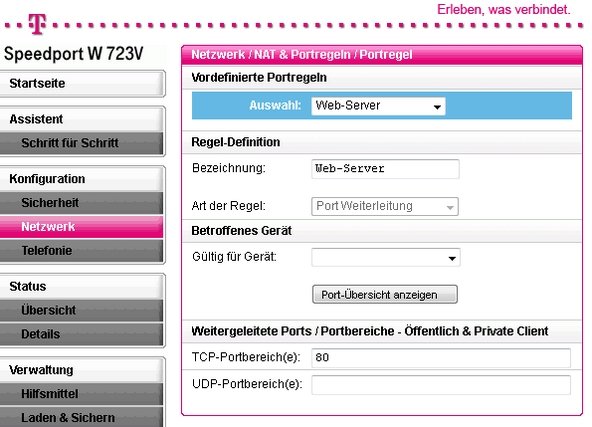Open the Status section
The width and height of the screenshot is (592, 427).
point(82,287)
